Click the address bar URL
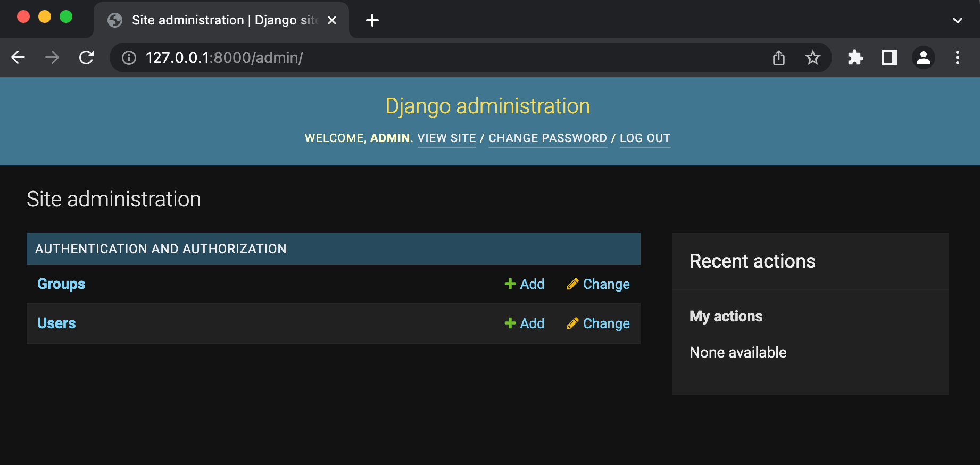This screenshot has width=980, height=465. (x=224, y=57)
